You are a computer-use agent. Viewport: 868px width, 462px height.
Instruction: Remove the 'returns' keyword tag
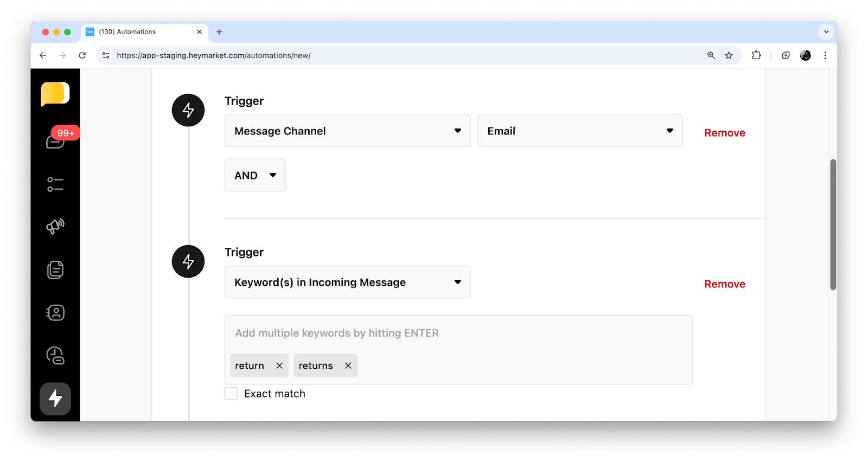[348, 365]
